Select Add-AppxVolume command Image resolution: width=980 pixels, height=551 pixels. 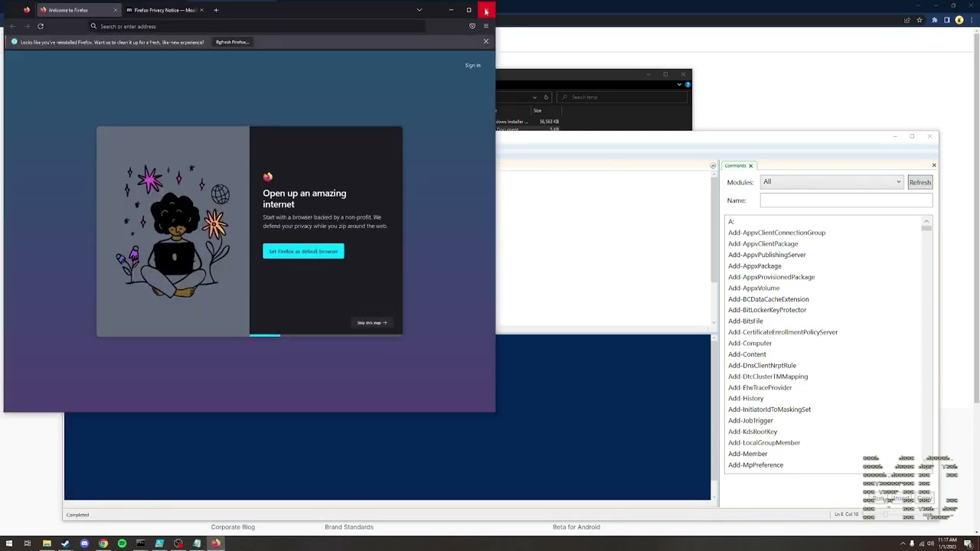[753, 288]
